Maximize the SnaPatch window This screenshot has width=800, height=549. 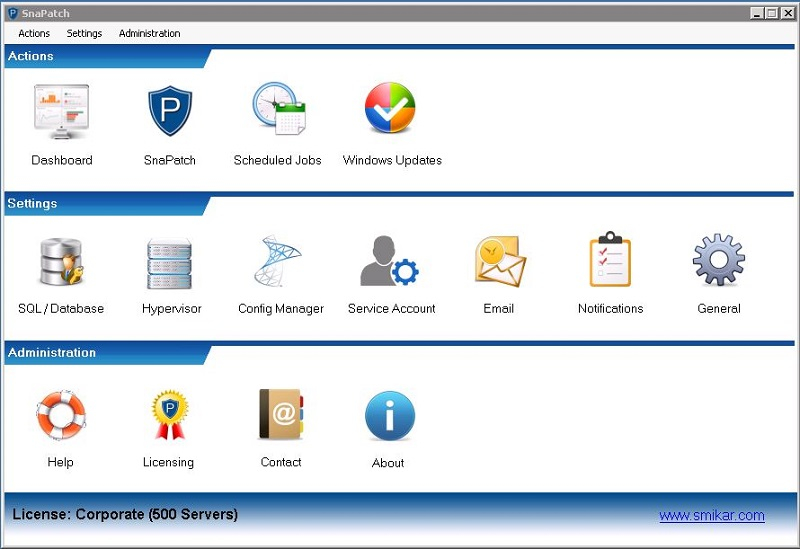click(772, 14)
